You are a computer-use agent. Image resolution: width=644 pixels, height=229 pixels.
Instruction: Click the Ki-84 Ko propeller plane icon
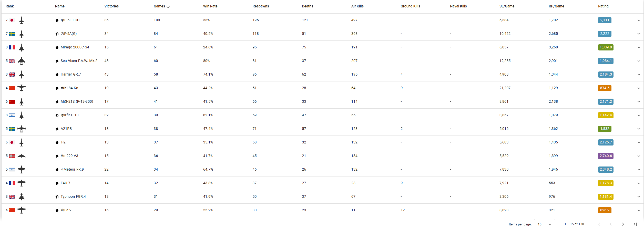click(22, 88)
